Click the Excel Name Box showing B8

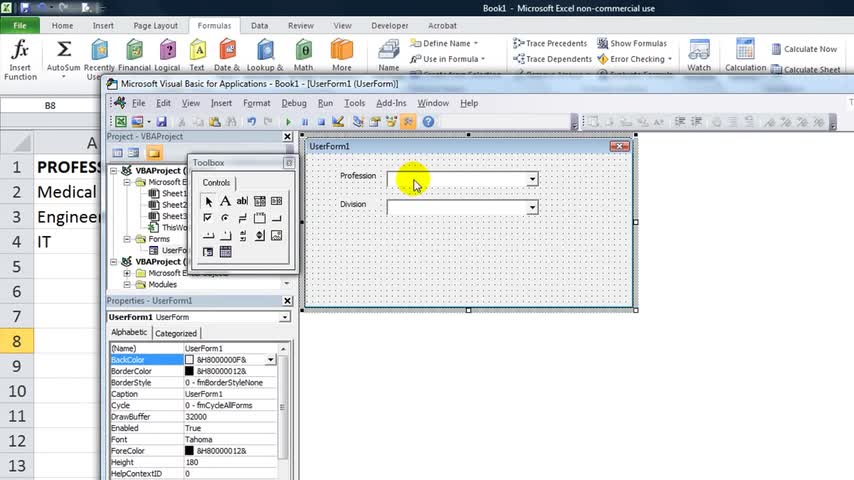coord(50,106)
